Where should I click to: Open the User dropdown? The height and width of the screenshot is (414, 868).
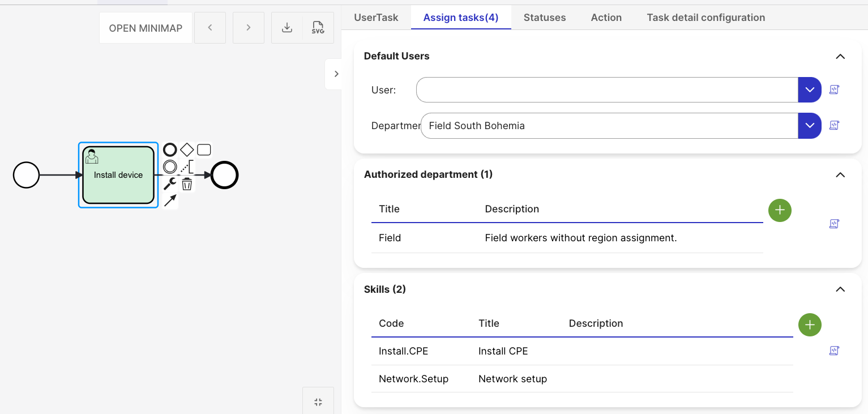pos(809,89)
